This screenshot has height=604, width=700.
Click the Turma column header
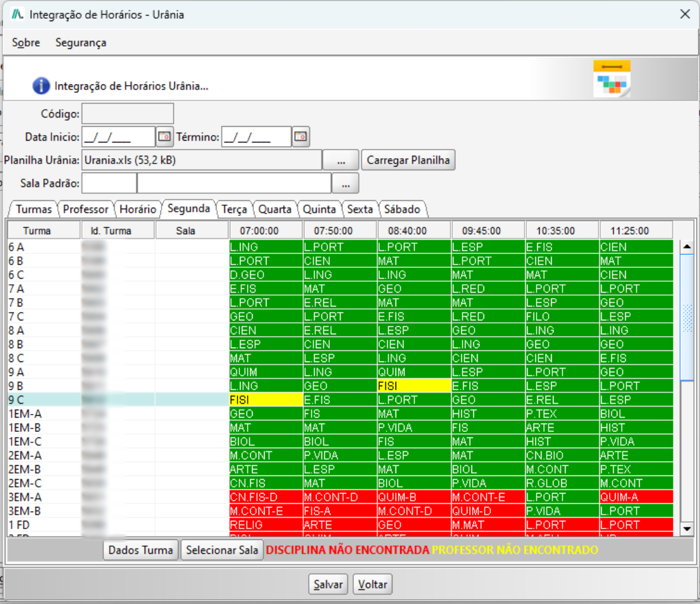[x=44, y=230]
